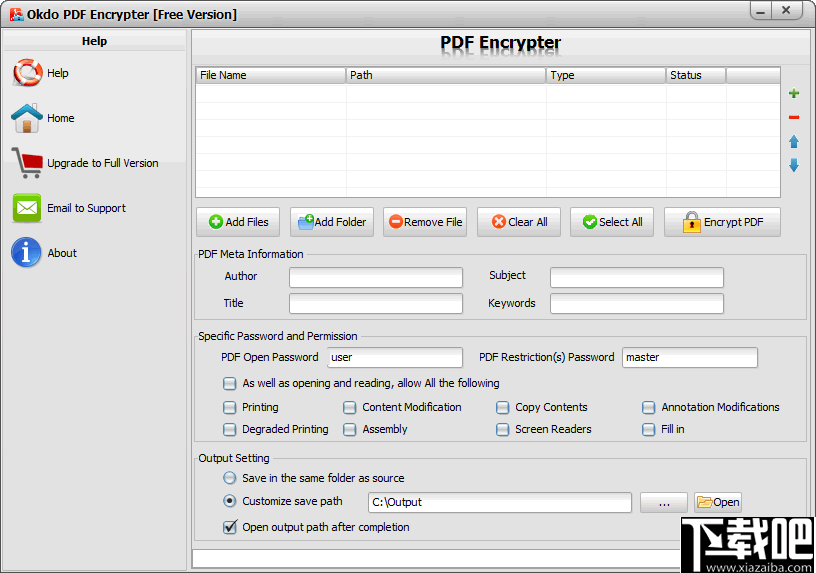Click the Home sidebar label
The image size is (816, 573).
click(x=61, y=119)
